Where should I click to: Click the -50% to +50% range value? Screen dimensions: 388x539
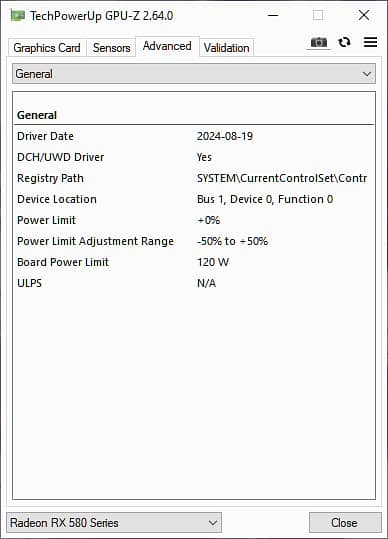[232, 241]
